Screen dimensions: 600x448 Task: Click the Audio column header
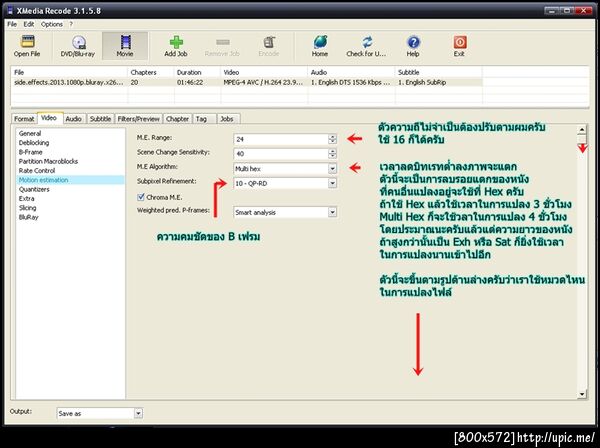351,72
